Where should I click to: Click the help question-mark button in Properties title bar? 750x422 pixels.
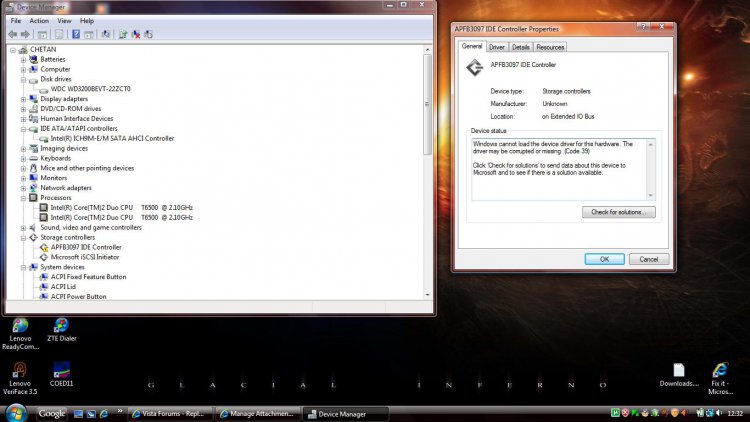click(644, 27)
